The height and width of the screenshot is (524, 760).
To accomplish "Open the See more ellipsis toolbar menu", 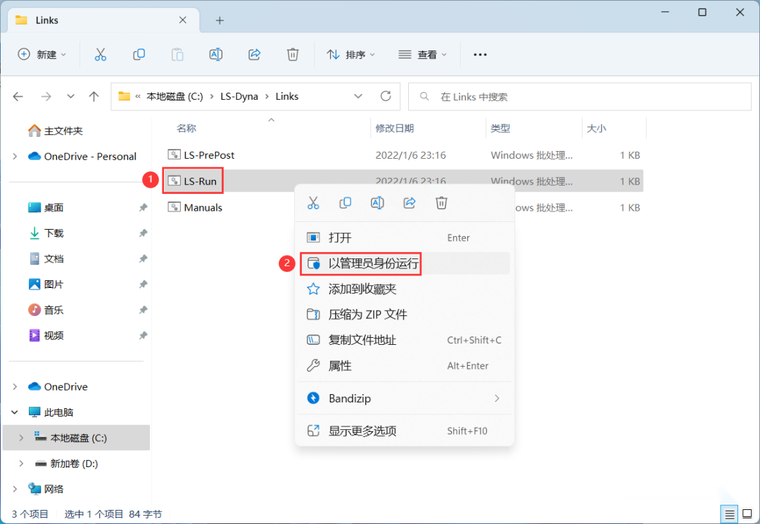I will click(x=480, y=54).
